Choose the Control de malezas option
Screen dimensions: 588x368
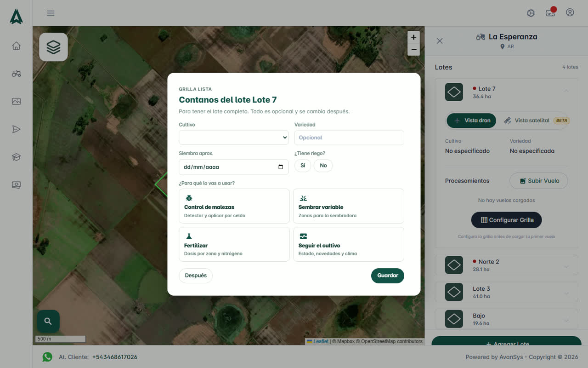click(234, 206)
